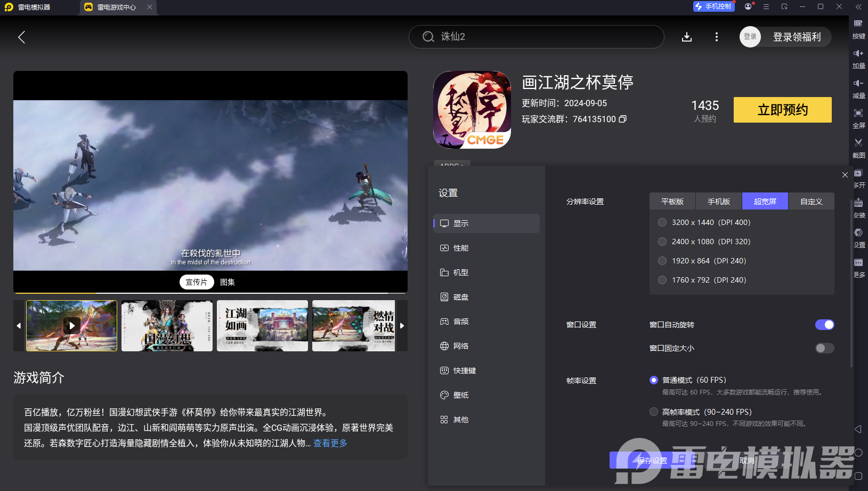The width and height of the screenshot is (868, 491).
Task: Open the three-dot more options menu
Action: coord(716,37)
